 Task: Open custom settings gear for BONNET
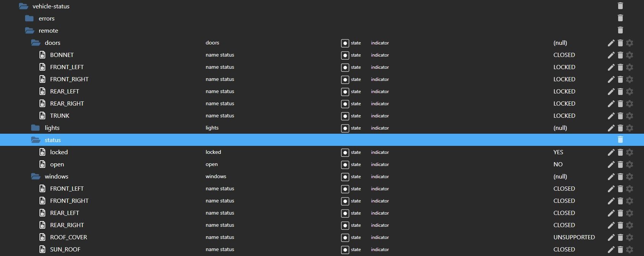pos(630,55)
